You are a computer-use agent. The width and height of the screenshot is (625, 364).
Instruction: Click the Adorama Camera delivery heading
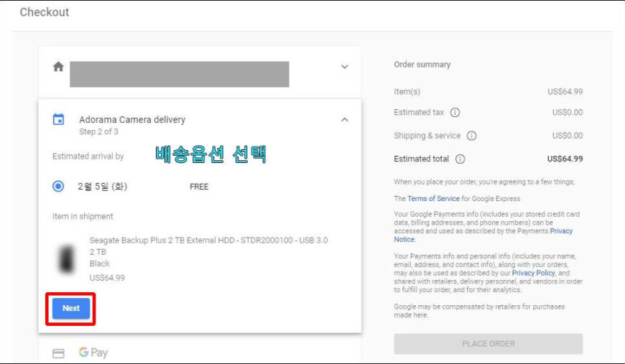pos(132,119)
